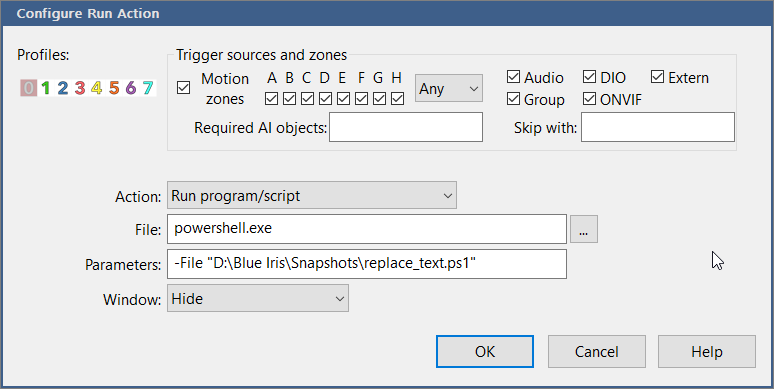The height and width of the screenshot is (389, 774).
Task: Confirm with the OK button
Action: 485,351
